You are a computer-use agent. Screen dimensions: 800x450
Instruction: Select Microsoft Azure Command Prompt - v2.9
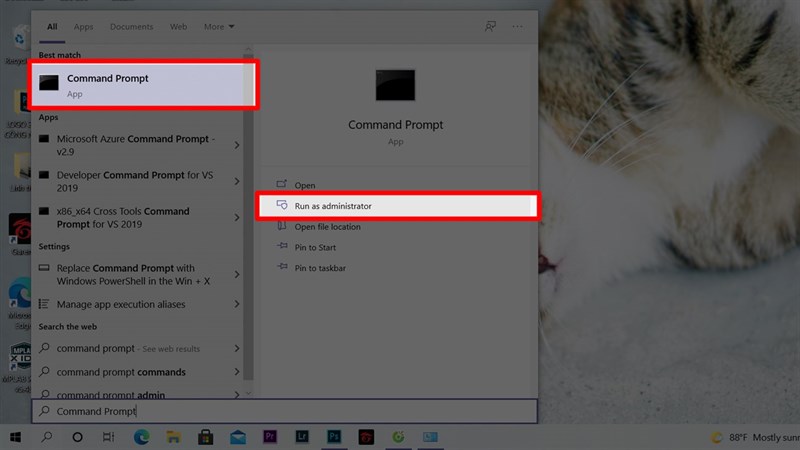[x=135, y=145]
